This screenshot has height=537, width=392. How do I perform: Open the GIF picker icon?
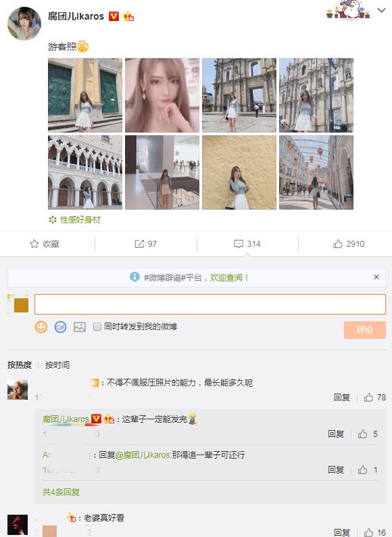pos(61,327)
